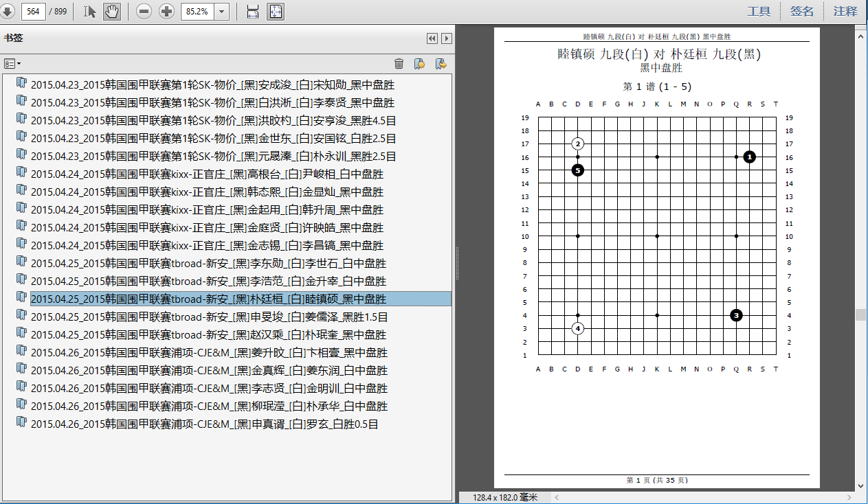Open bookmark 申旻埈 vs 姜儒泽 黑胜1.5目
868x504 pixels.
(210, 317)
